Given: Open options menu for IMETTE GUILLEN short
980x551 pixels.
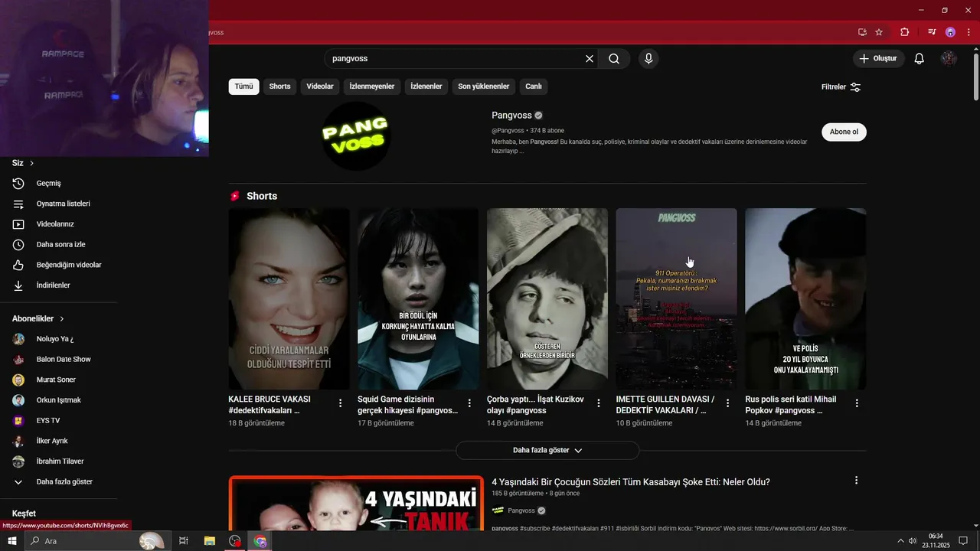Looking at the screenshot, I should coord(728,403).
